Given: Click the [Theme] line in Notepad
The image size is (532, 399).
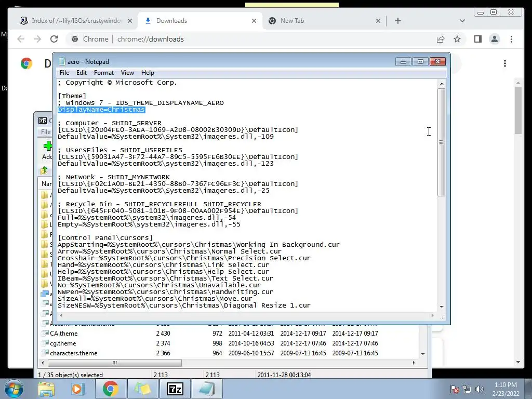Looking at the screenshot, I should [x=72, y=96].
